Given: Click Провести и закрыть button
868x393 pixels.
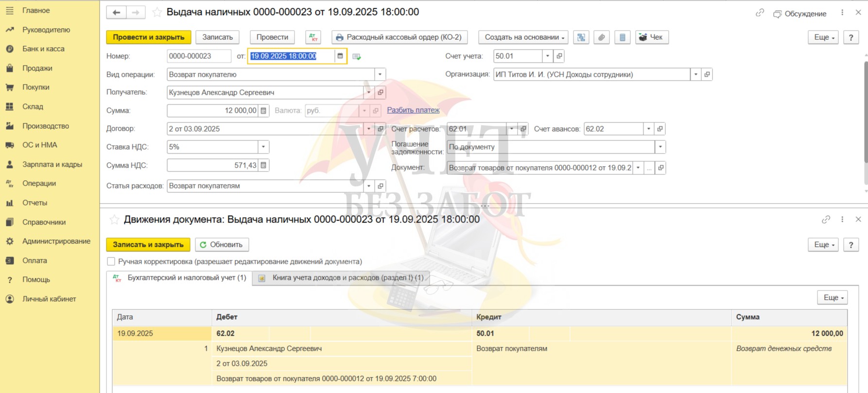Looking at the screenshot, I should (x=149, y=37).
